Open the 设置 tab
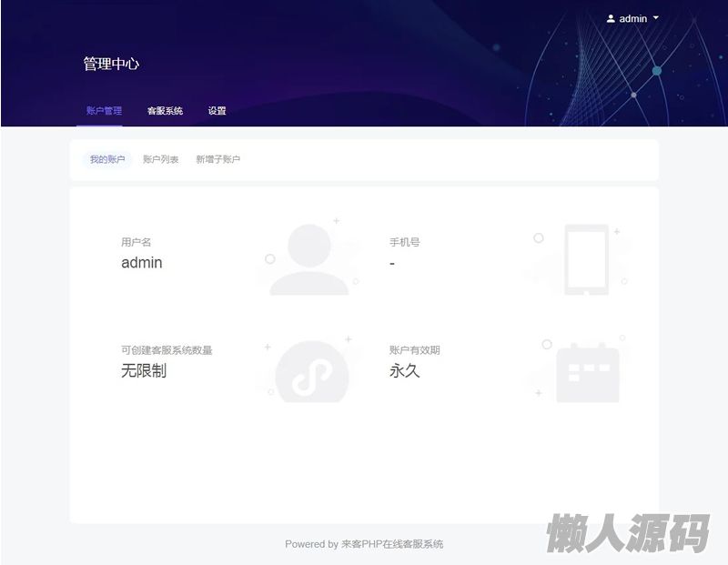The width and height of the screenshot is (728, 565). point(217,110)
